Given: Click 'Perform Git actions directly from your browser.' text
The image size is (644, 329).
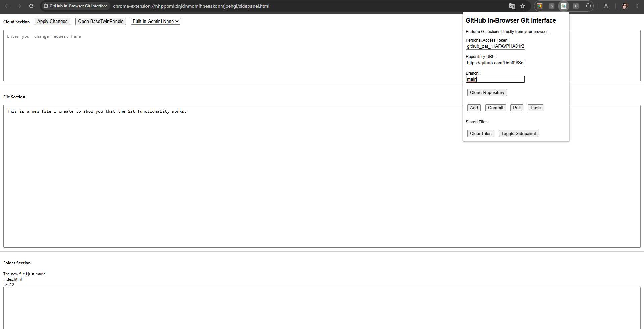Looking at the screenshot, I should coord(507,32).
